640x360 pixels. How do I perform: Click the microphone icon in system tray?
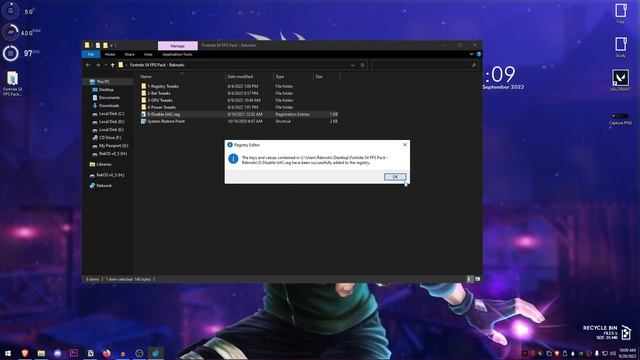point(597,353)
